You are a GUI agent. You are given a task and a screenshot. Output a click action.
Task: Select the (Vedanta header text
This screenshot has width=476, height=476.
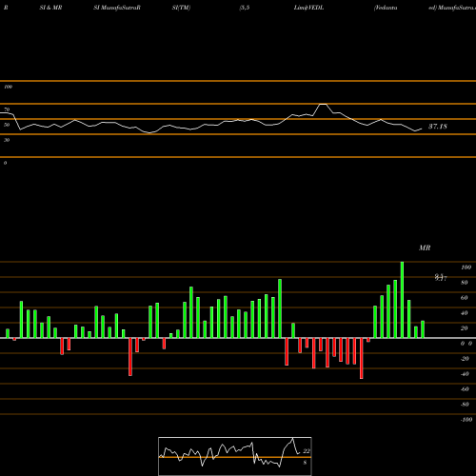(x=386, y=8)
